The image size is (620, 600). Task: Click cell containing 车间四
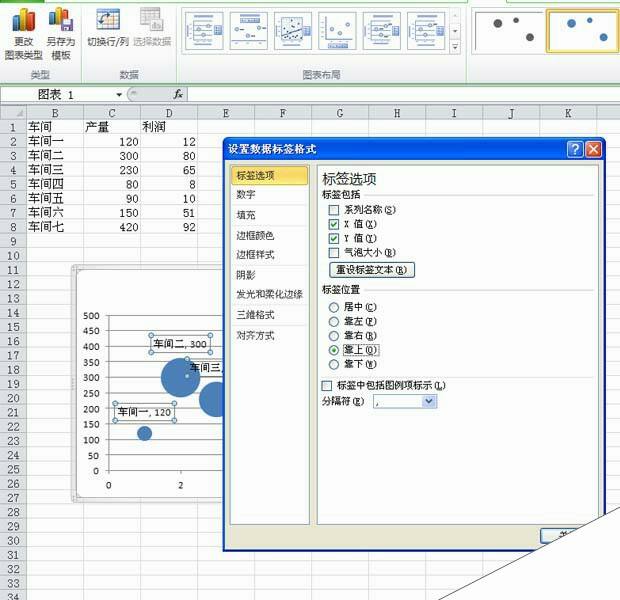(55, 184)
